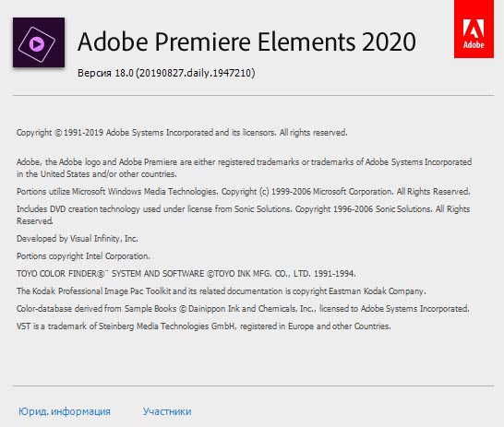This screenshot has width=504, height=427.
Task: Open the Участники credits link
Action: coord(167,411)
